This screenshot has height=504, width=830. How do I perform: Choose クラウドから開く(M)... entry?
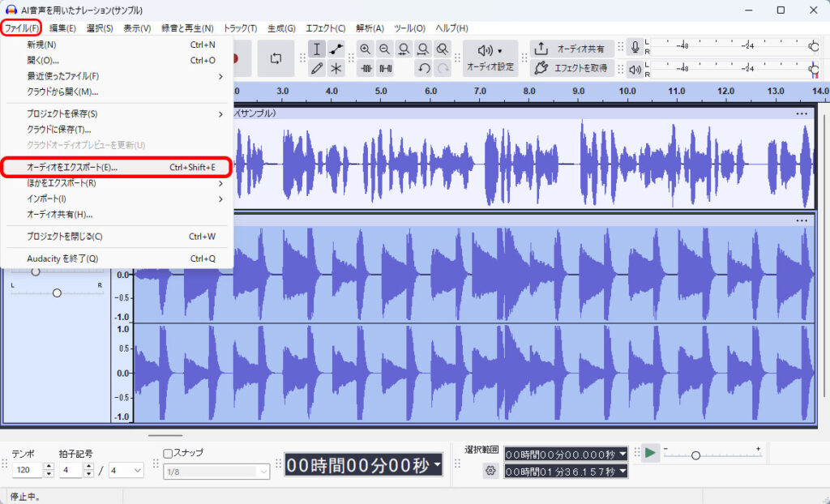(117, 92)
